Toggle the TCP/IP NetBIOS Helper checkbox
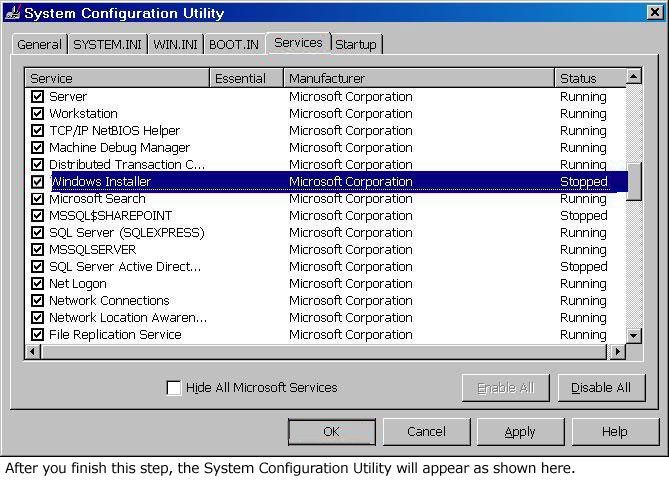 pos(38,131)
